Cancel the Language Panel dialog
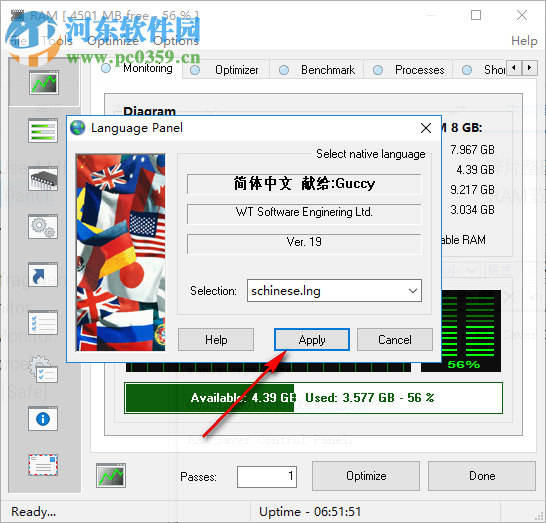The height and width of the screenshot is (523, 546). click(395, 339)
